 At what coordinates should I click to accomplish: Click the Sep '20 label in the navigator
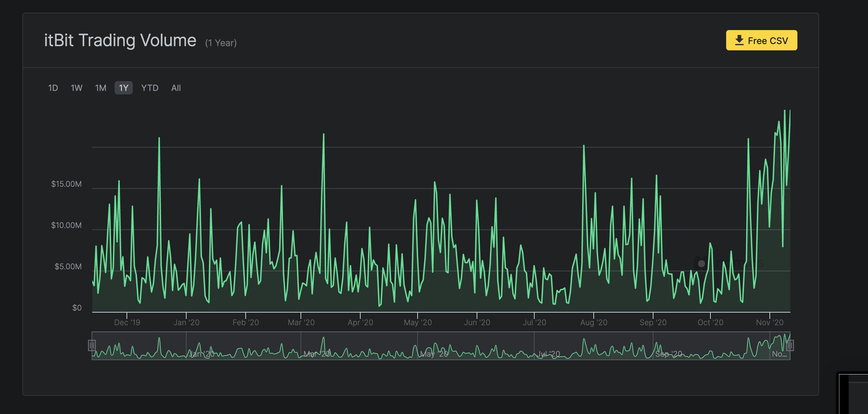(669, 354)
